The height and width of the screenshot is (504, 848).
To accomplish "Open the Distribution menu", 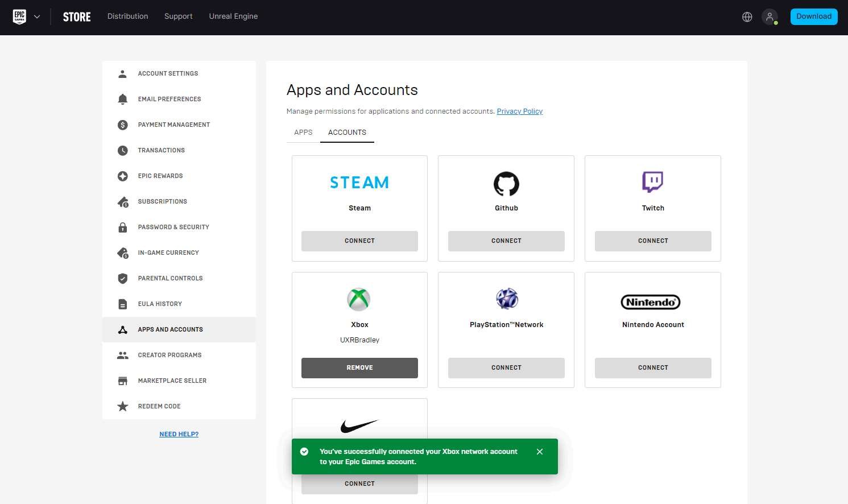I will [x=127, y=16].
